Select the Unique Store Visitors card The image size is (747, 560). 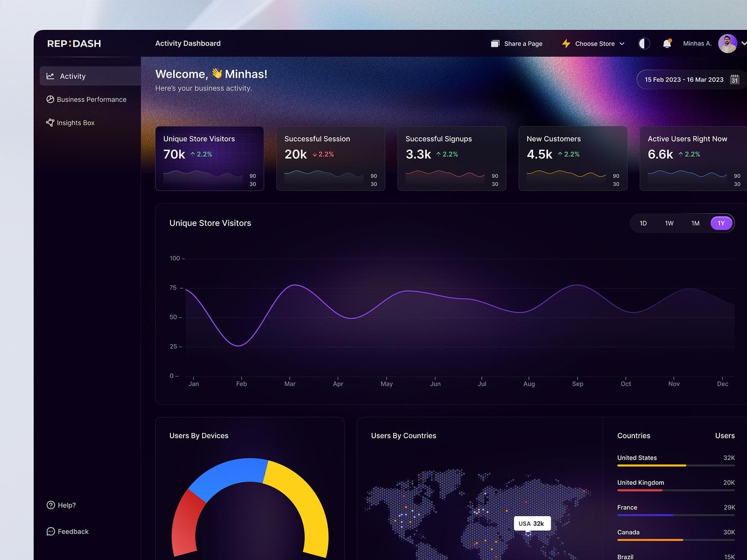tap(210, 158)
